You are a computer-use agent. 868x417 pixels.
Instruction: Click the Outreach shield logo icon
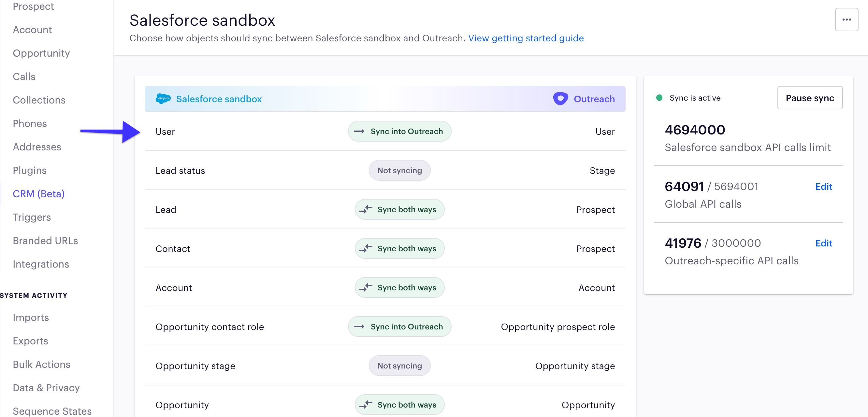[560, 99]
